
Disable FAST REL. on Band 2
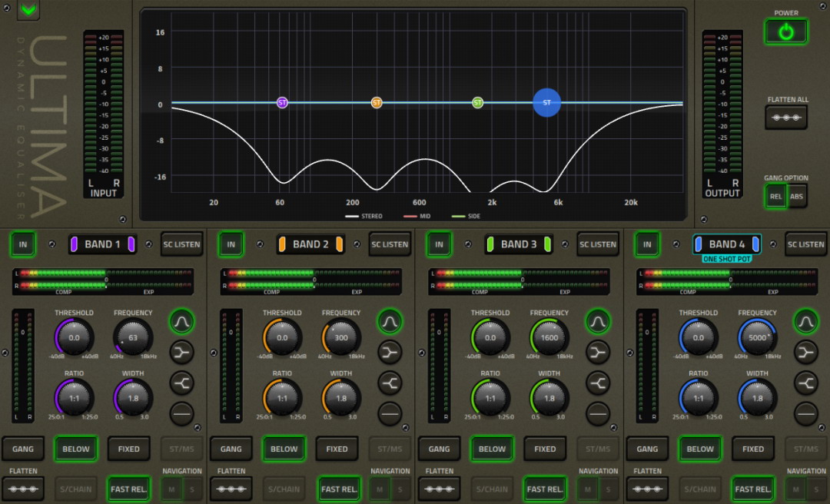(x=339, y=489)
